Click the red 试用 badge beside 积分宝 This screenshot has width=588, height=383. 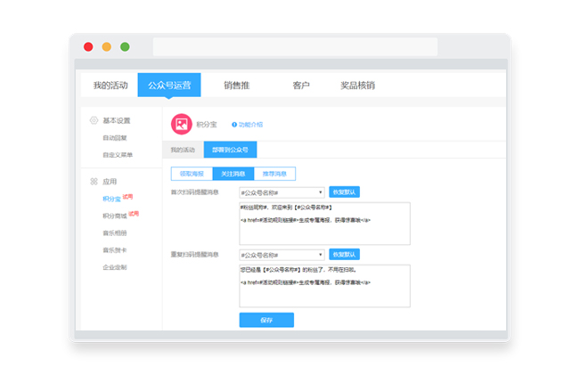click(127, 196)
